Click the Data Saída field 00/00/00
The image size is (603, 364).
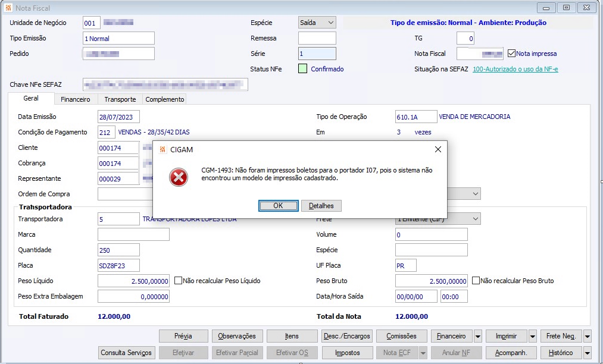click(x=416, y=296)
